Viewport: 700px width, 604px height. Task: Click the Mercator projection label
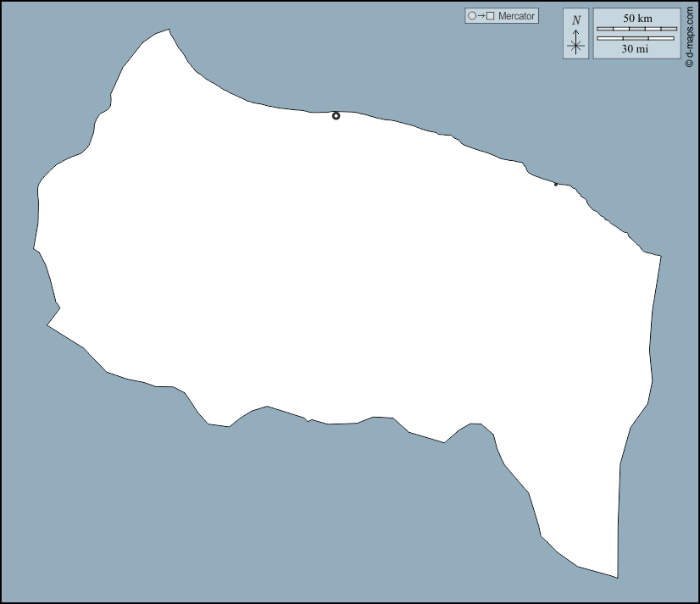tap(516, 16)
